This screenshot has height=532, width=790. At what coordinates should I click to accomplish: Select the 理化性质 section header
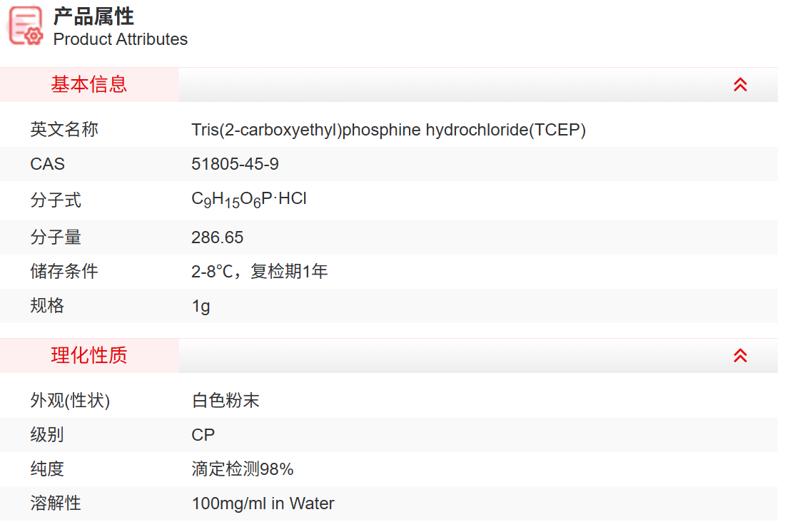pyautogui.click(x=89, y=355)
